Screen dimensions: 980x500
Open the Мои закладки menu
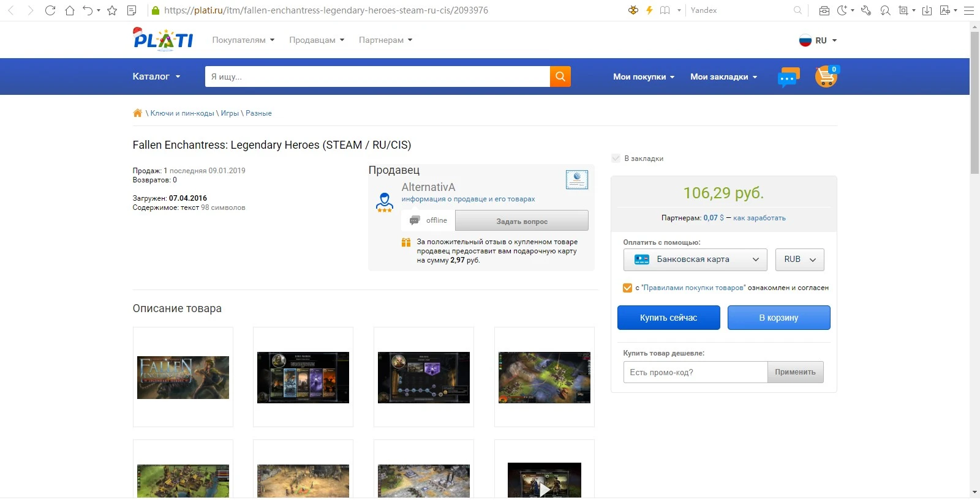pyautogui.click(x=724, y=76)
